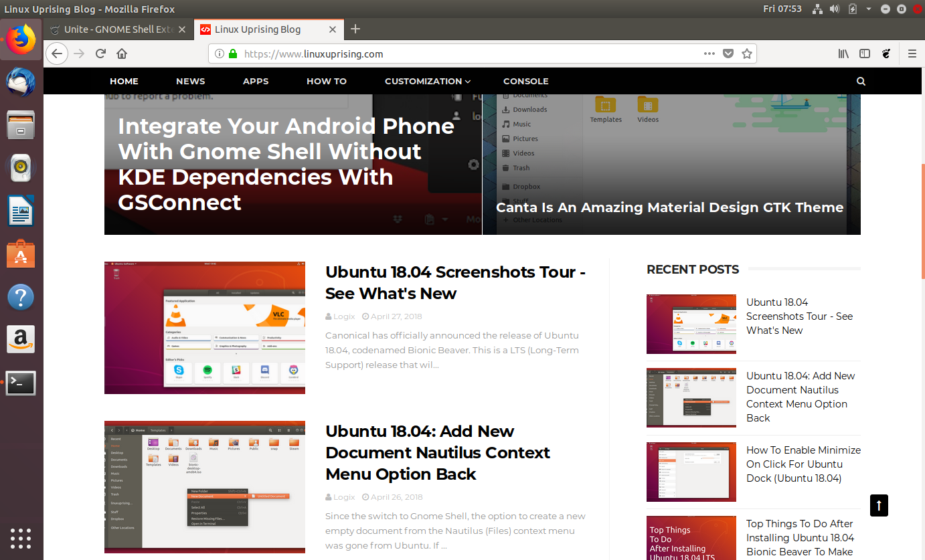
Task: Open the Files manager dock icon
Action: [21, 125]
